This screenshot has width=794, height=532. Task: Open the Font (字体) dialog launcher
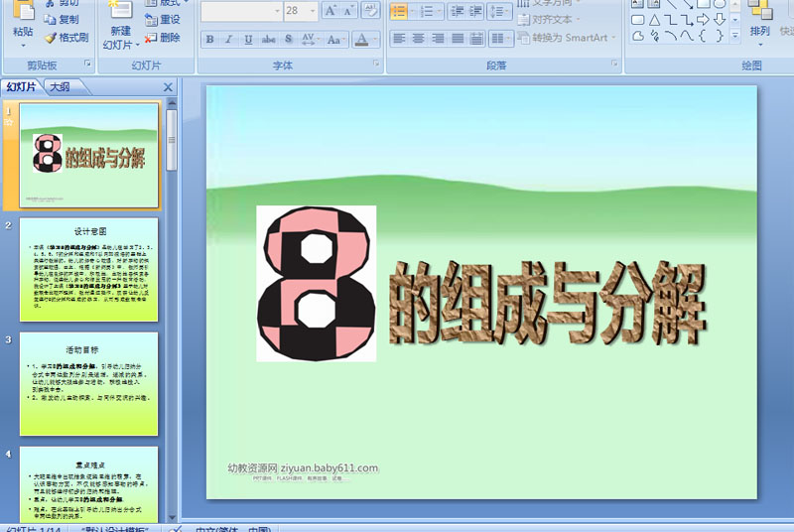(376, 64)
